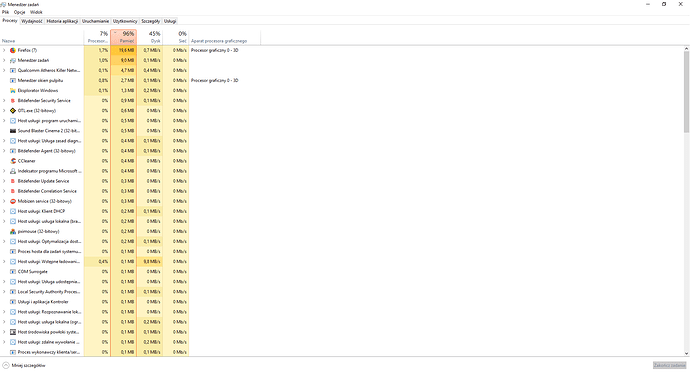Collapse details with Mniej szczegółów
This screenshot has height=373, width=690.
[x=24, y=366]
